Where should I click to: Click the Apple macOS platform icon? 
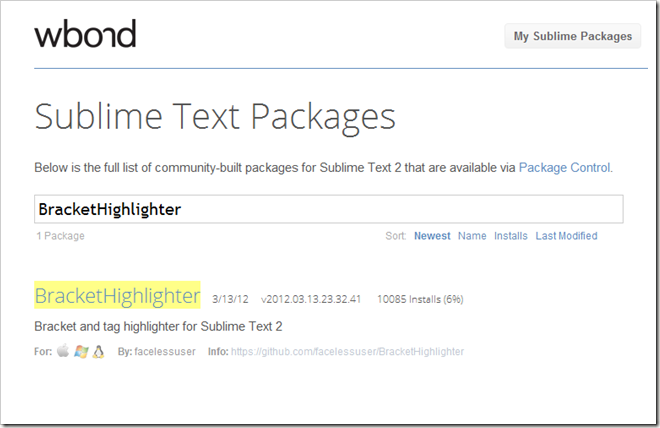(x=63, y=352)
